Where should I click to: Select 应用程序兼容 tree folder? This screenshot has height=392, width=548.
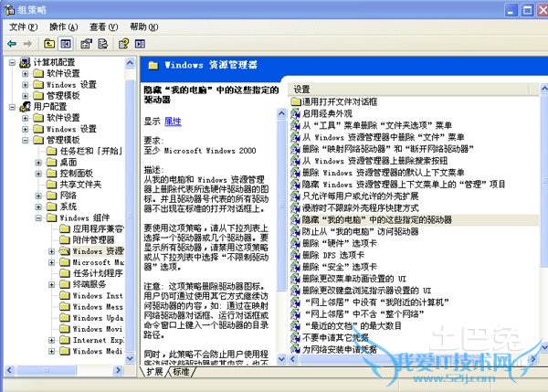(x=99, y=229)
